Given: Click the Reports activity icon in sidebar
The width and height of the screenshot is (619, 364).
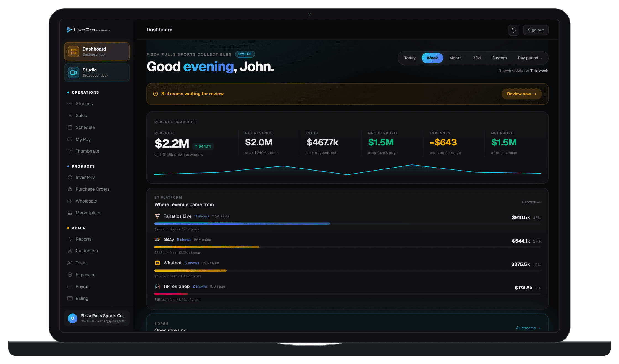Looking at the screenshot, I should point(70,239).
